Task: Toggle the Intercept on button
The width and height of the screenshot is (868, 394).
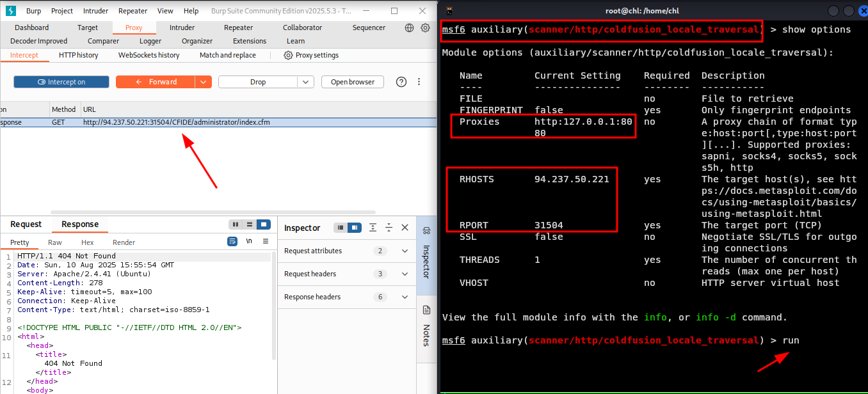Action: (61, 82)
